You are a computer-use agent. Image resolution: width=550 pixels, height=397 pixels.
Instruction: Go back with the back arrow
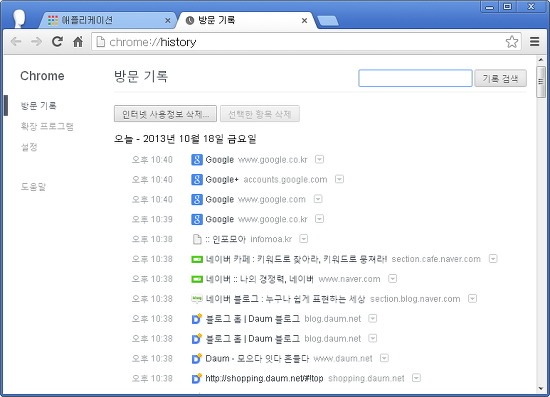16,42
